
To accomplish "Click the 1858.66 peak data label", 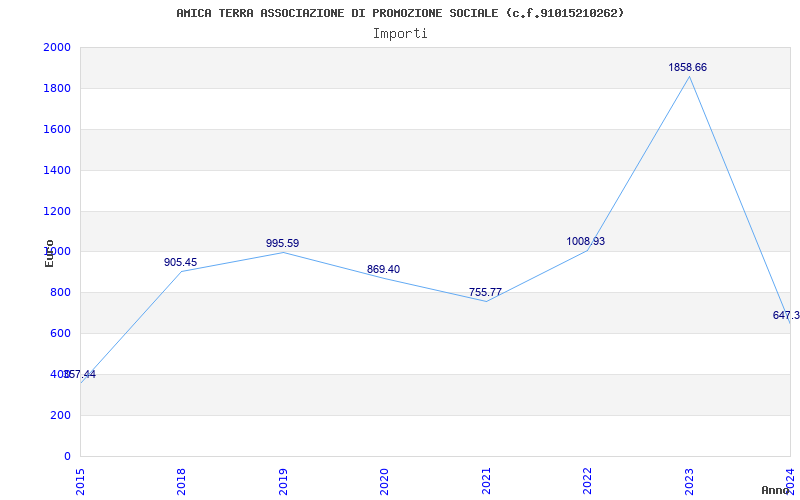I will (687, 67).
